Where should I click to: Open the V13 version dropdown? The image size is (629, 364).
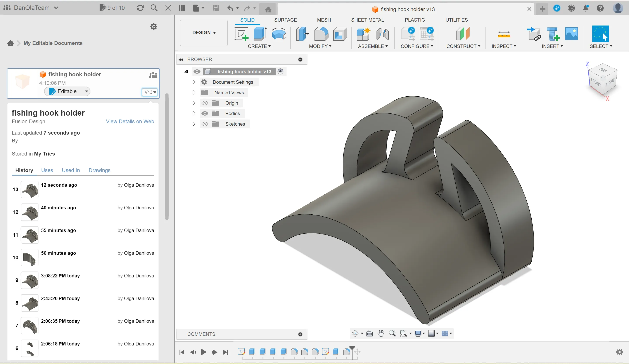point(150,92)
